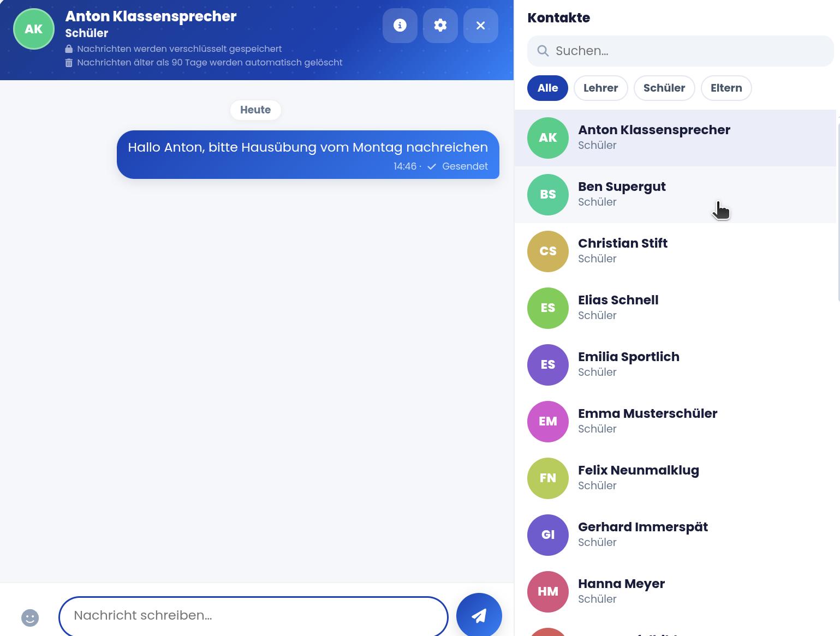Image resolution: width=840 pixels, height=636 pixels.
Task: Send message with the paper plane button
Action: tap(479, 616)
